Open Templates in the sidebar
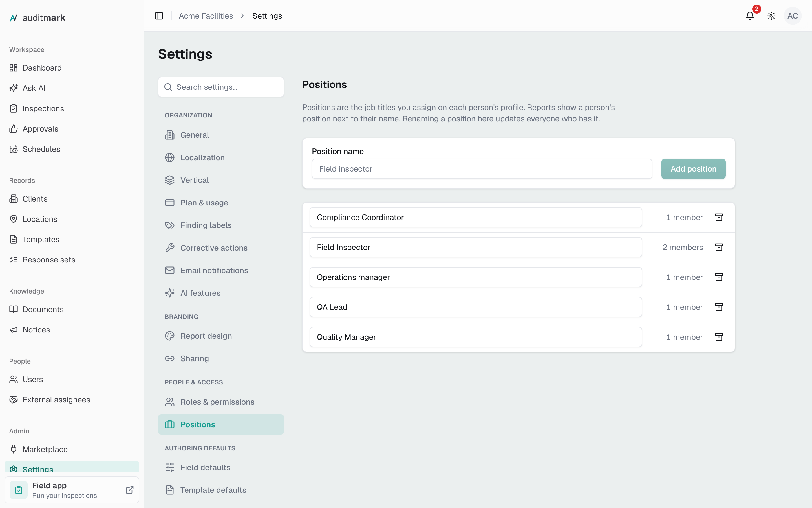812x508 pixels. click(72, 240)
